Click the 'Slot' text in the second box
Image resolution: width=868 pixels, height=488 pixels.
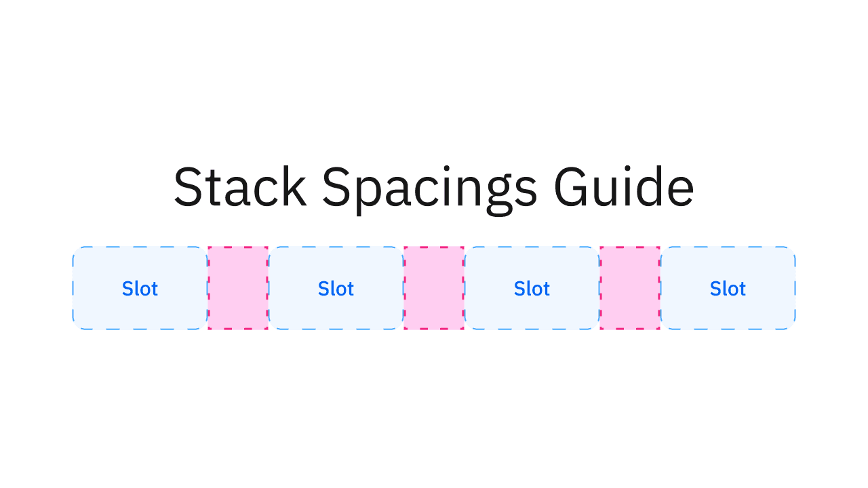(336, 289)
